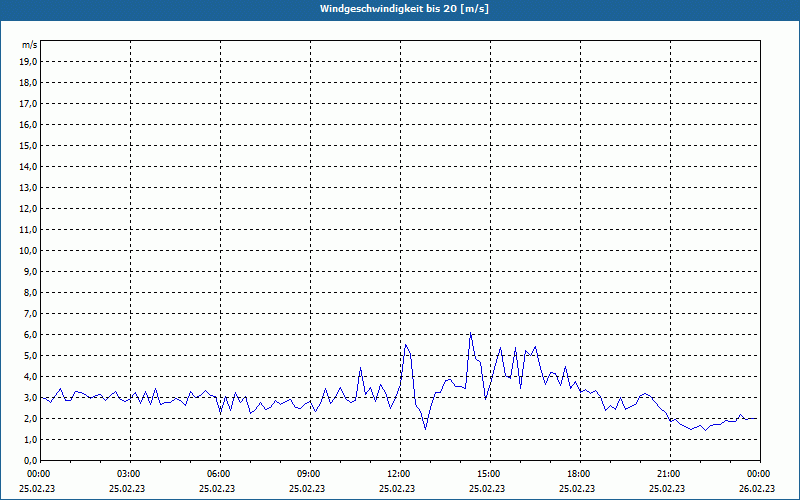Click the 13,0 y-axis tick label

pos(29,187)
